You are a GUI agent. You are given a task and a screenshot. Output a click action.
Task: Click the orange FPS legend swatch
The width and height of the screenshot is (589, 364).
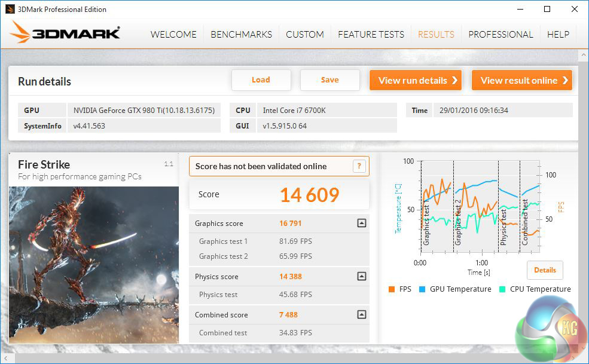coord(392,289)
